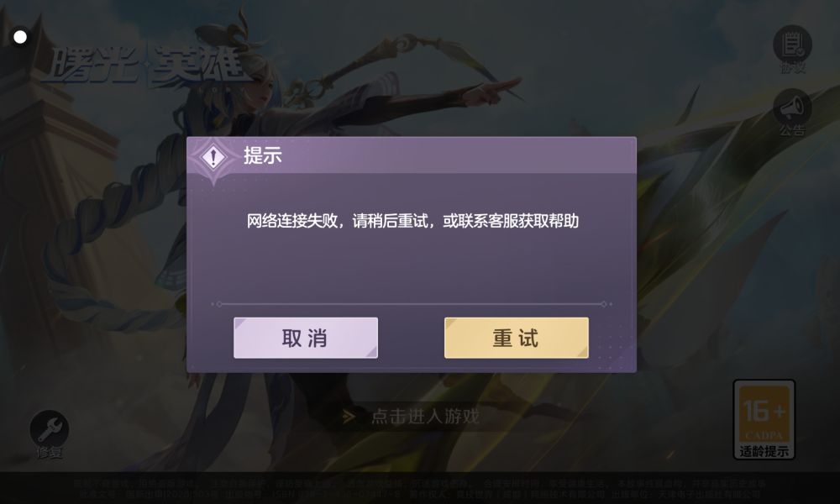Image resolution: width=840 pixels, height=504 pixels.
Task: Open the 协议 agreement document icon
Action: pyautogui.click(x=792, y=44)
